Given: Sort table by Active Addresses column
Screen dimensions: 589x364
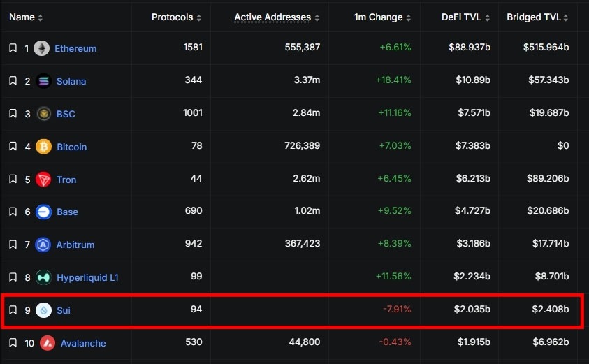Looking at the screenshot, I should coord(277,17).
